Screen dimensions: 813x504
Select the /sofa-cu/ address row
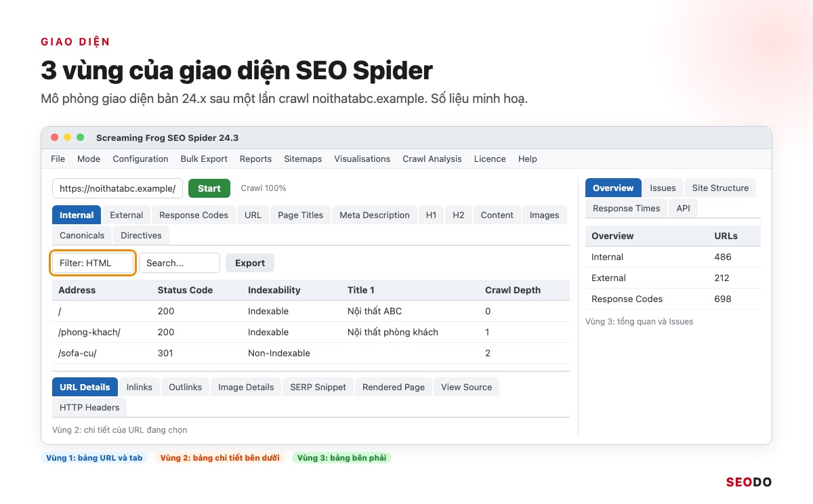tap(311, 354)
